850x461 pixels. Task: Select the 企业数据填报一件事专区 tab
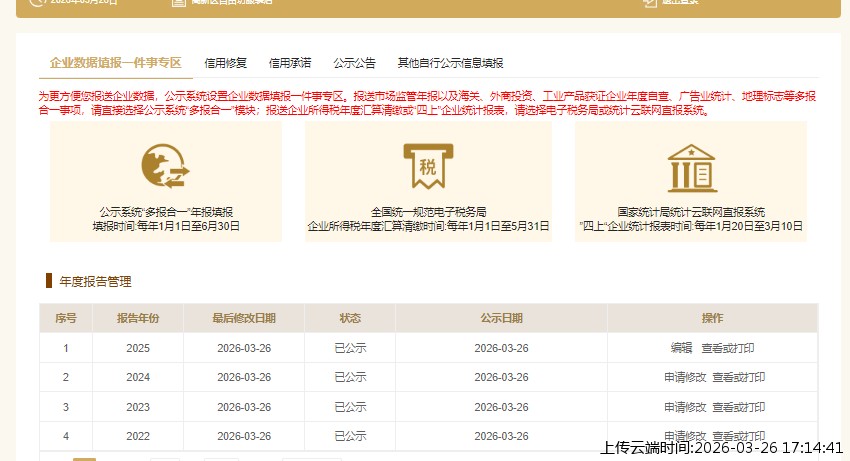[x=115, y=63]
